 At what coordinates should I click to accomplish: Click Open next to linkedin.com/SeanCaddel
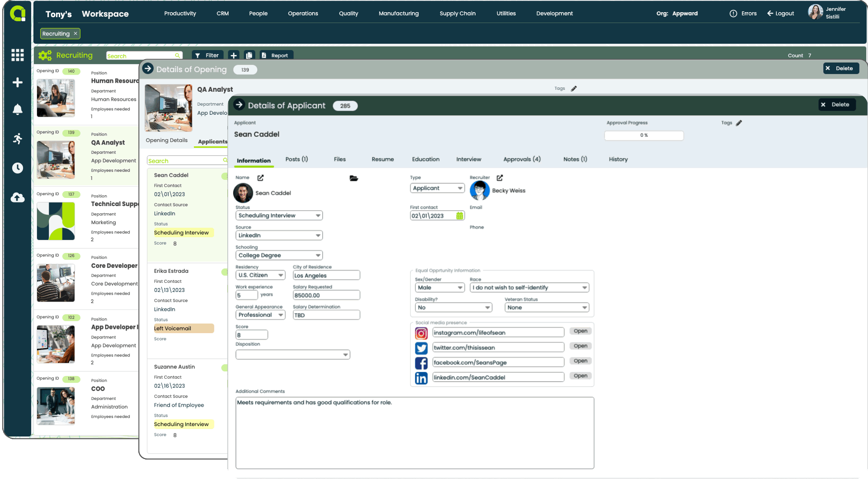[x=580, y=376]
